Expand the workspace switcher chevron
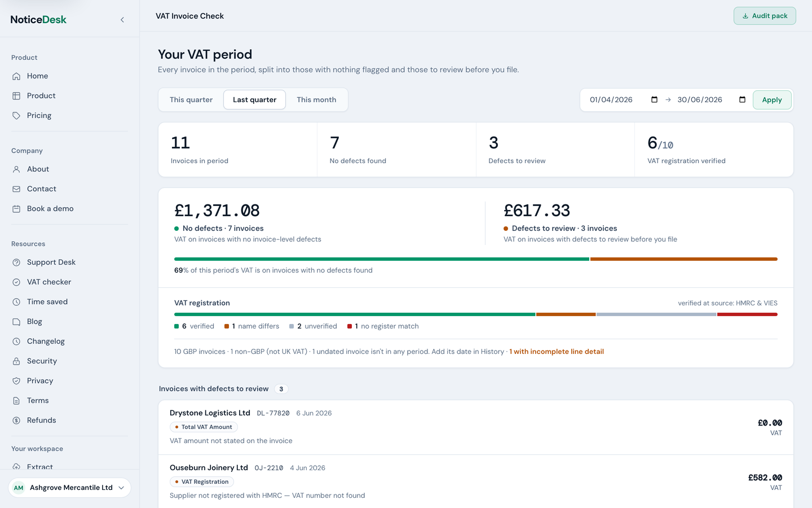 [121, 488]
